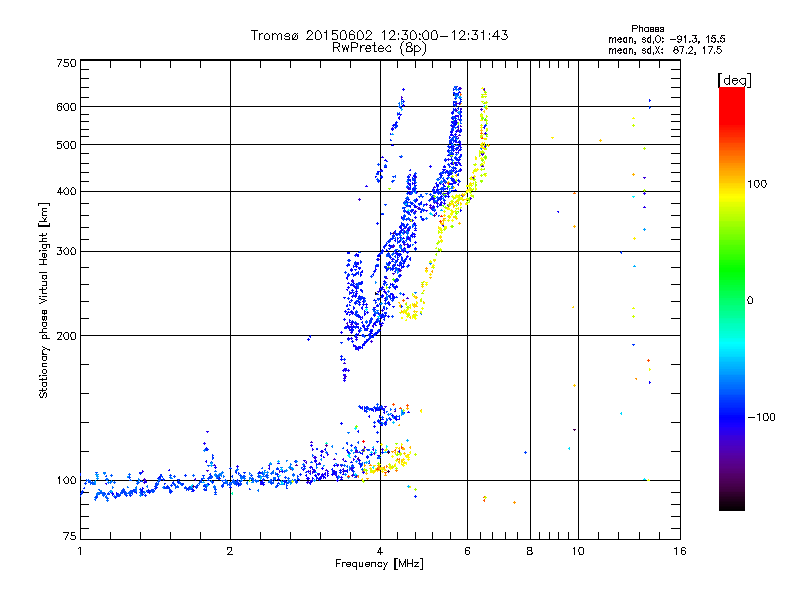Click the y-axis tick label '300'

66,252
